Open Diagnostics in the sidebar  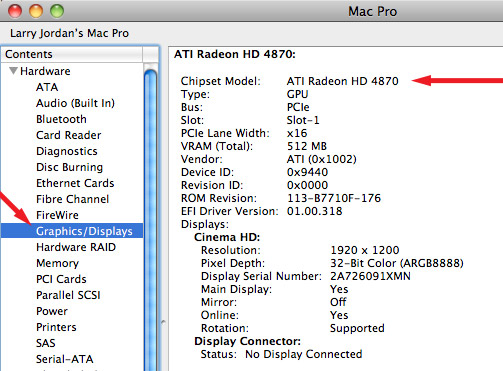click(x=67, y=151)
